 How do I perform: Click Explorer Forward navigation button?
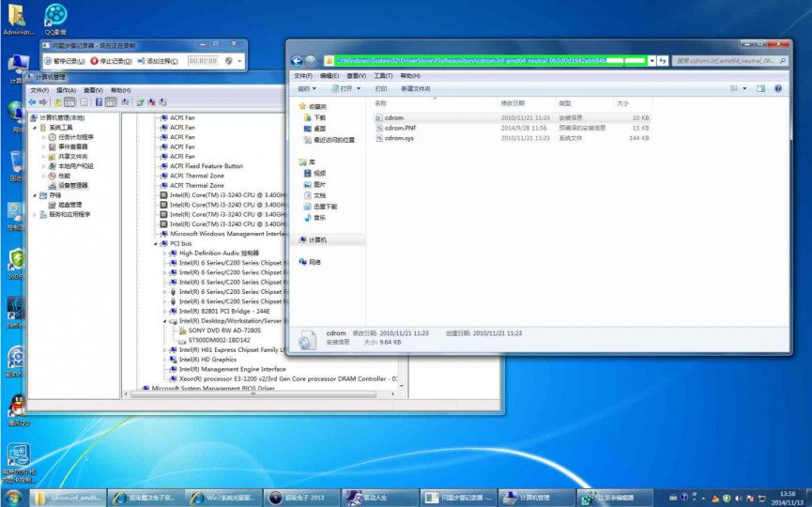coord(310,61)
